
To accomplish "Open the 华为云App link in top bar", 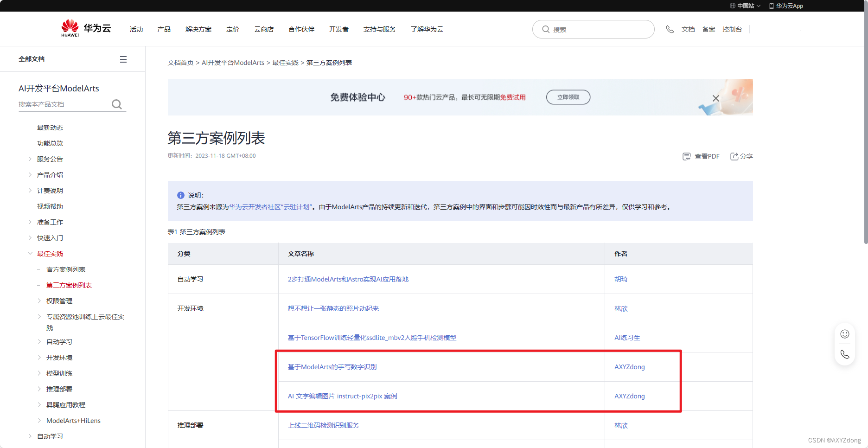I will point(786,6).
